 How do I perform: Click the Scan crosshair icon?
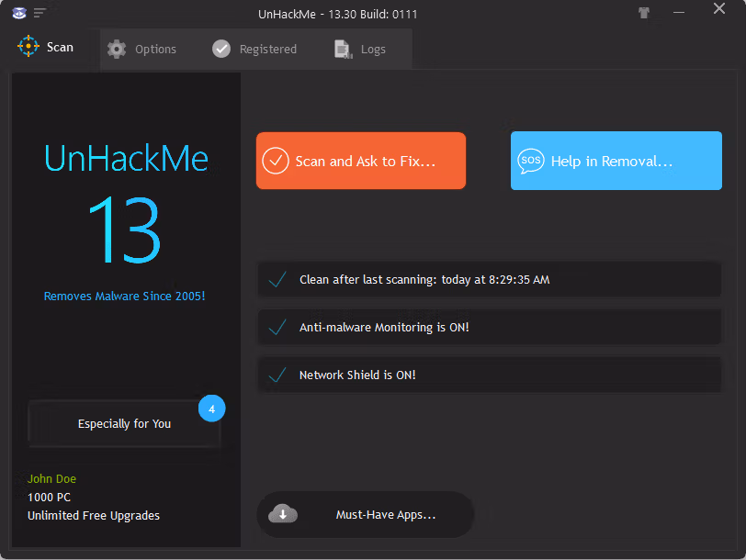click(28, 46)
